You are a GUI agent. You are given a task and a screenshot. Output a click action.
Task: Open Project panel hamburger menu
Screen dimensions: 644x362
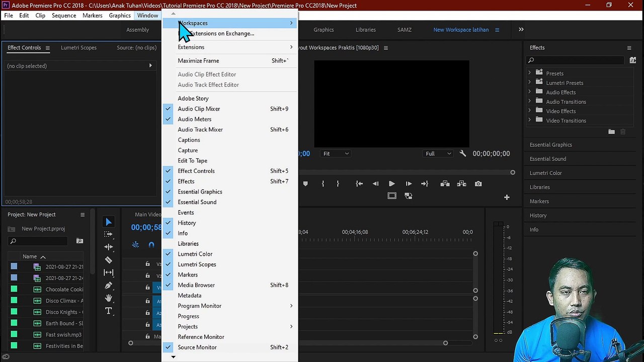83,215
